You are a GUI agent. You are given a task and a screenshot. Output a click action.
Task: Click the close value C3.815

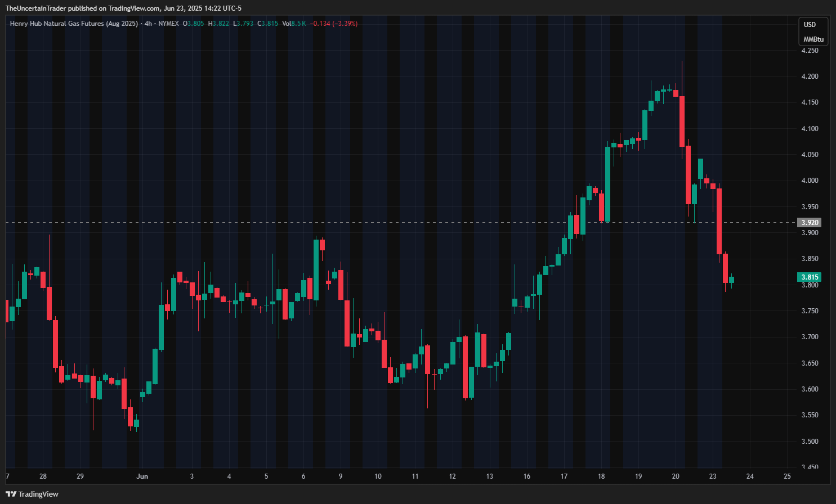tap(267, 24)
